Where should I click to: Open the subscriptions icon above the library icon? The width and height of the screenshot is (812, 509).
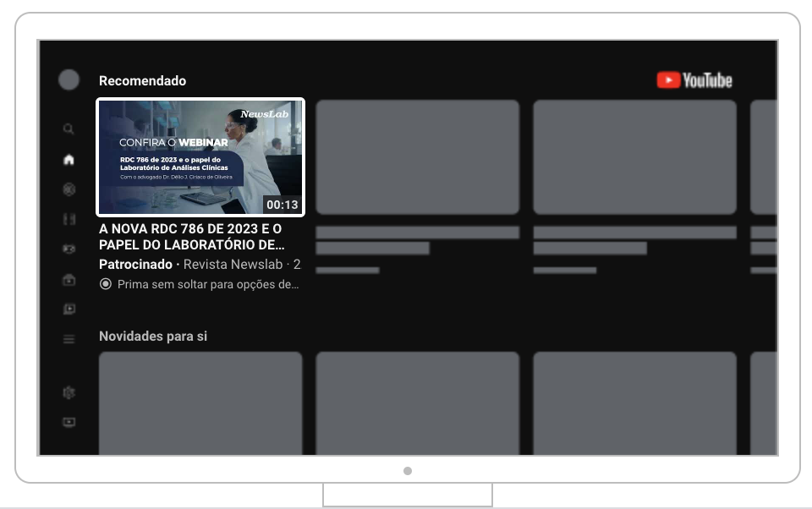coord(69,280)
